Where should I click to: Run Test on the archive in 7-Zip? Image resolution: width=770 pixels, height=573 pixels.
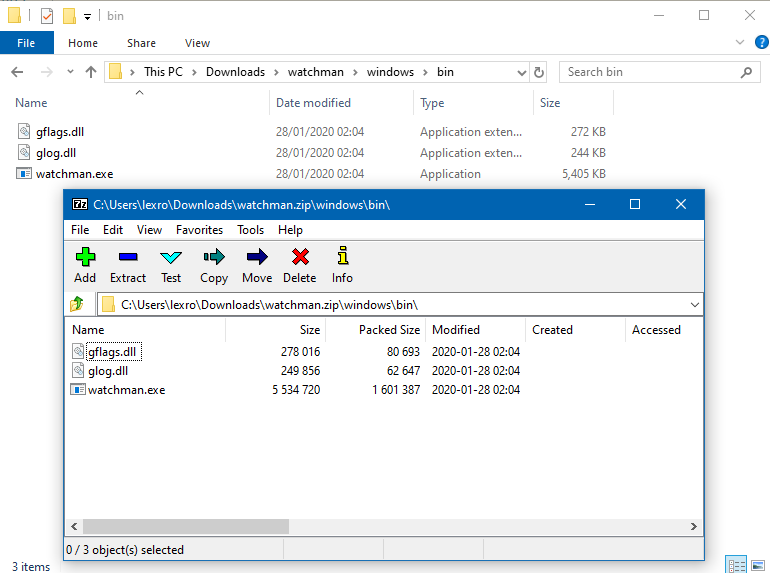pos(171,256)
